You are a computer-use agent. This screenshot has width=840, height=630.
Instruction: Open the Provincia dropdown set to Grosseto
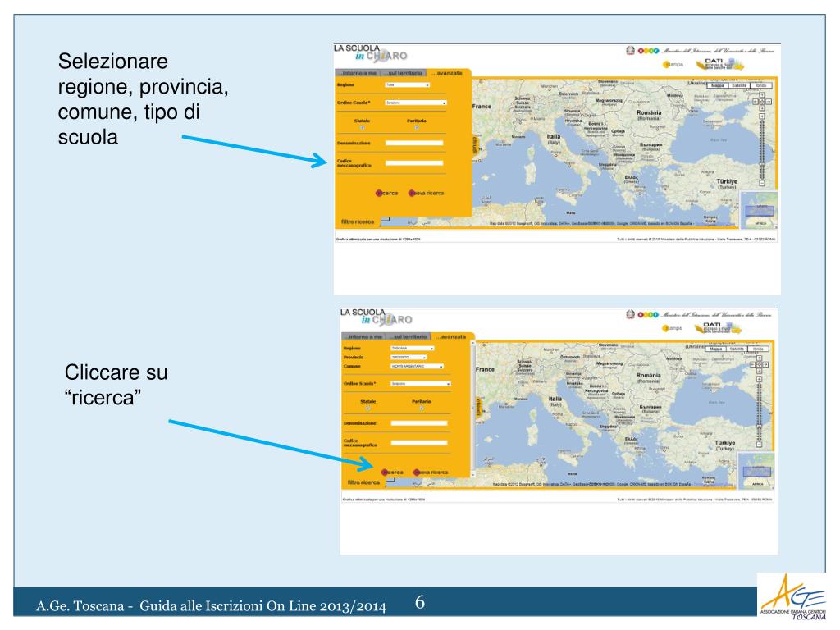[x=409, y=358]
